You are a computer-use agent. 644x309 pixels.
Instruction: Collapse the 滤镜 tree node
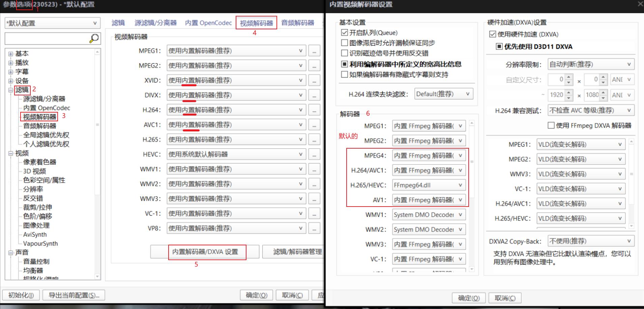click(x=10, y=90)
